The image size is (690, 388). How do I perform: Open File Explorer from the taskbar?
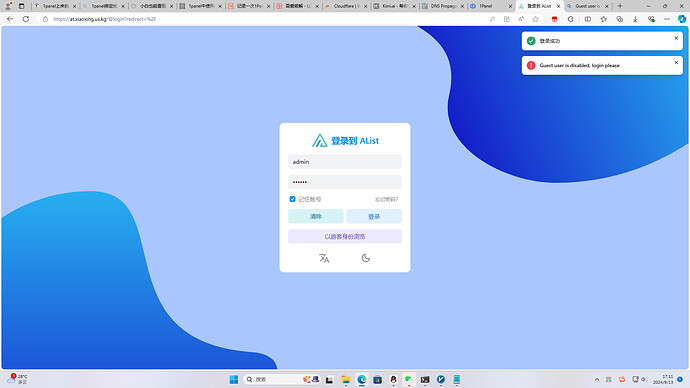(x=346, y=379)
